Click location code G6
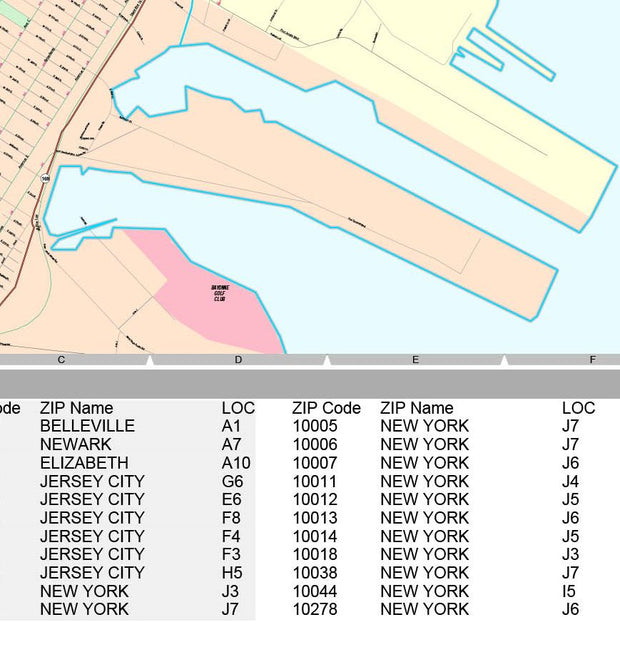Screen dimensions: 620x647 tap(232, 481)
